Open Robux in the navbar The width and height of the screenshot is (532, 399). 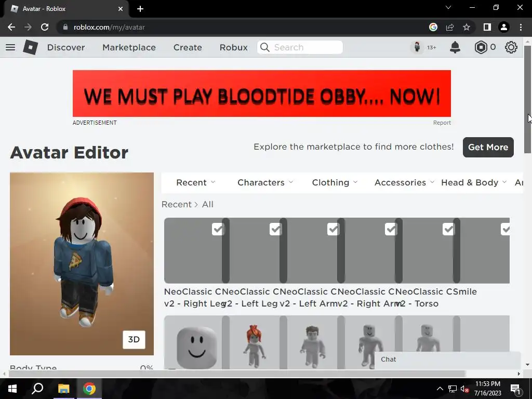[233, 47]
